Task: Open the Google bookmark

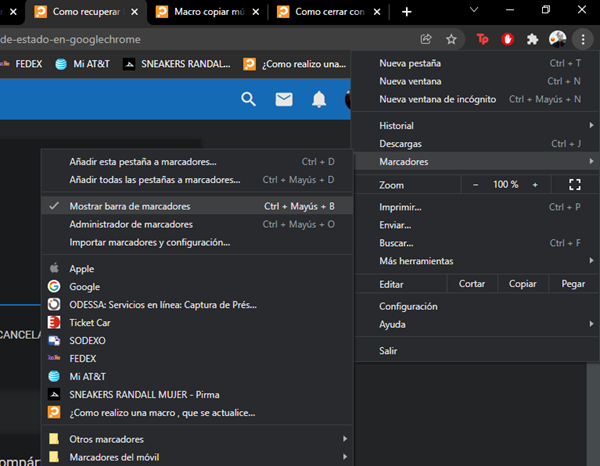Action: tap(84, 286)
